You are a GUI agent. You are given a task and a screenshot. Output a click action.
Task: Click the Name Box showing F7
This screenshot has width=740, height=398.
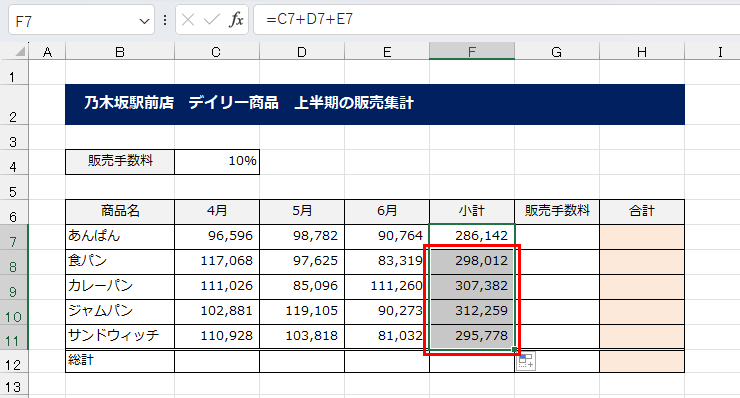pyautogui.click(x=81, y=20)
